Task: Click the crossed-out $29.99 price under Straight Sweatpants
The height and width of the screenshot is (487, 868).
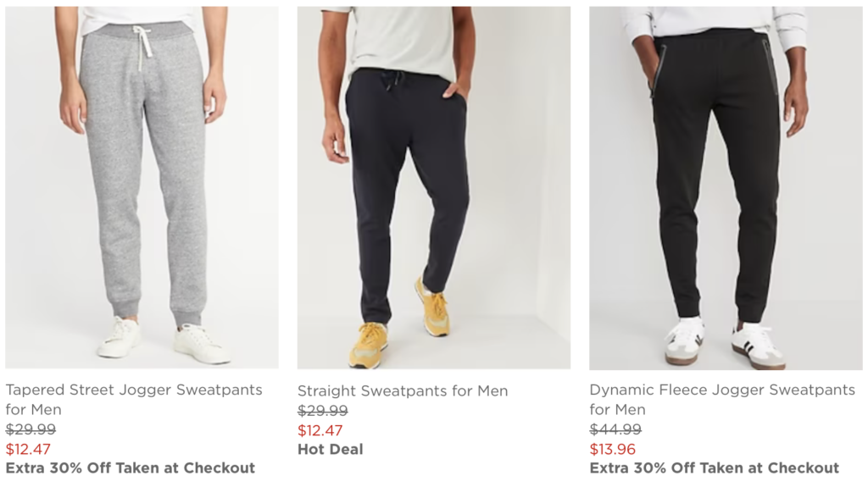Action: pyautogui.click(x=322, y=411)
